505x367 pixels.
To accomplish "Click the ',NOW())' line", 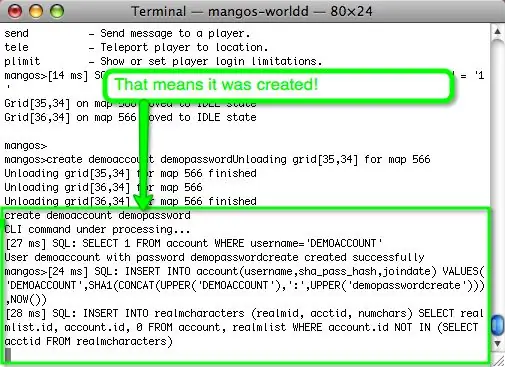I will tap(26, 299).
